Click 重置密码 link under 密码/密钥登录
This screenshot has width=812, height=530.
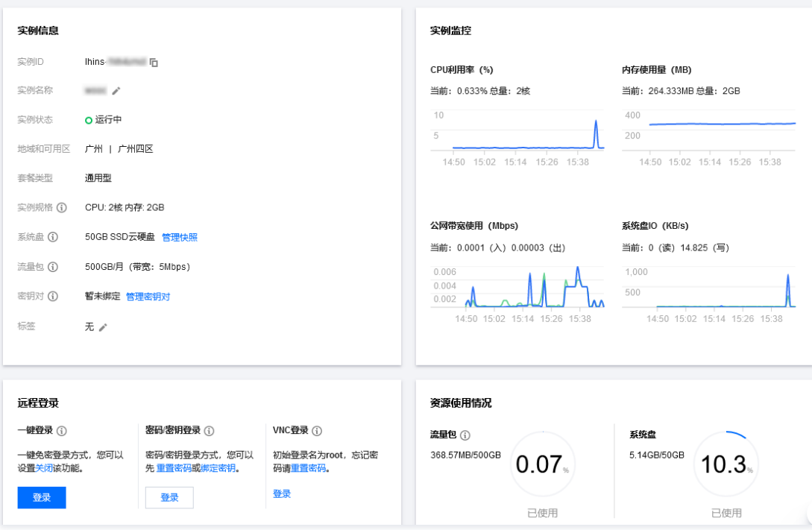click(174, 468)
